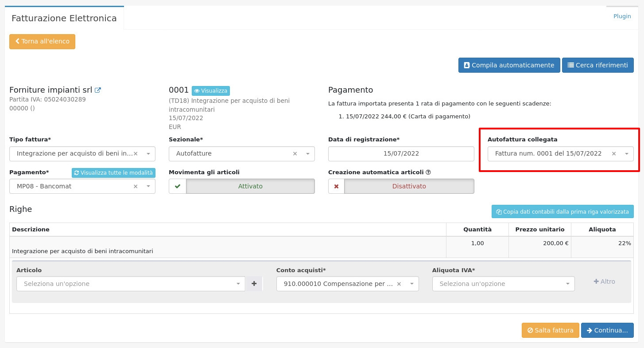This screenshot has height=348, width=644.
Task: Clear the Sezionale Autofatture selection
Action: (x=295, y=154)
